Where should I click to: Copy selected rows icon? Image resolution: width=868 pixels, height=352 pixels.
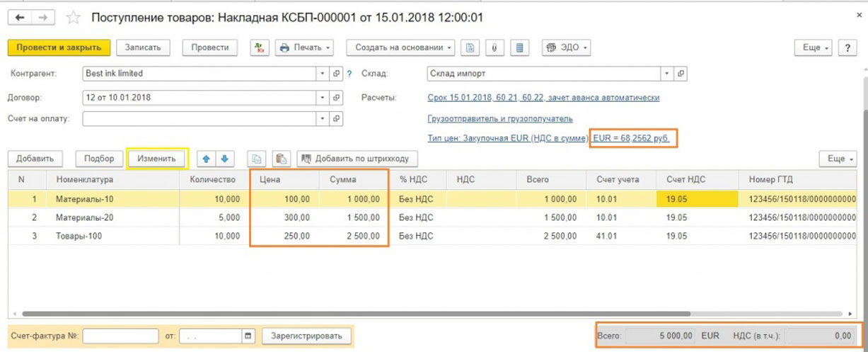(x=256, y=159)
